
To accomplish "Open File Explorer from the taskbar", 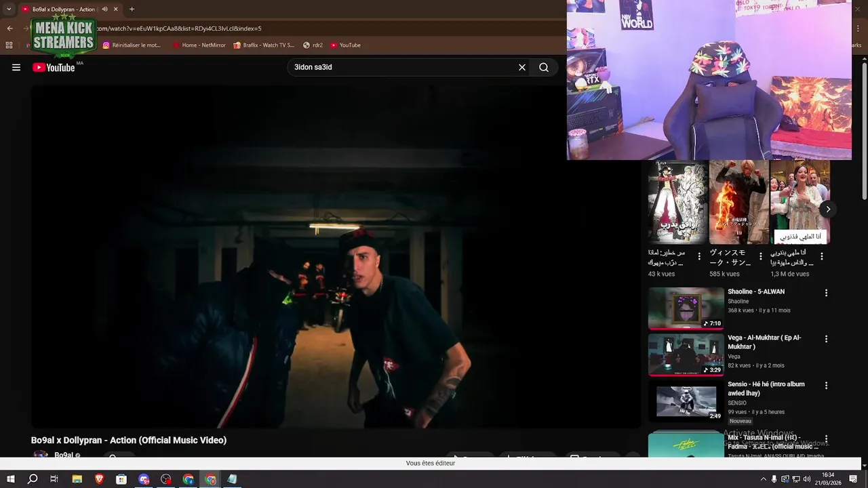I will pyautogui.click(x=77, y=479).
